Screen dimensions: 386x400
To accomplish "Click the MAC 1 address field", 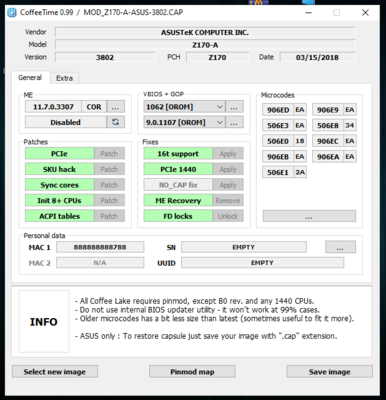I will [100, 247].
